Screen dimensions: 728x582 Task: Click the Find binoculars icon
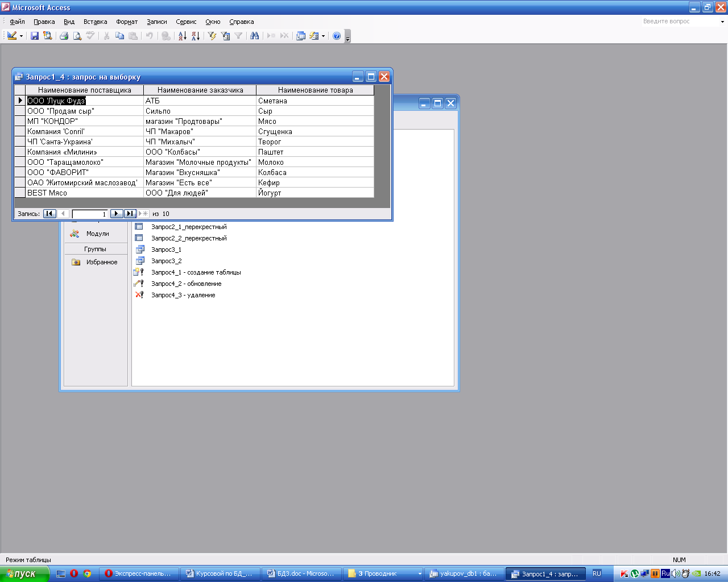255,36
